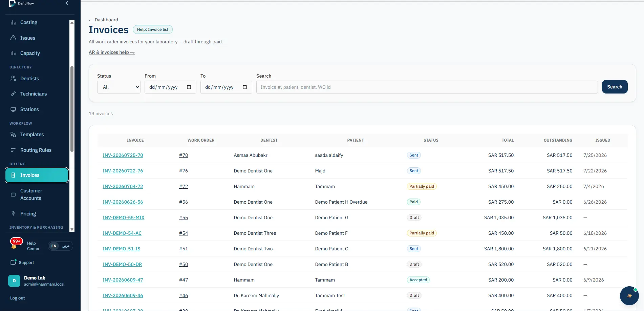Click the Costing bar chart icon

point(13,22)
